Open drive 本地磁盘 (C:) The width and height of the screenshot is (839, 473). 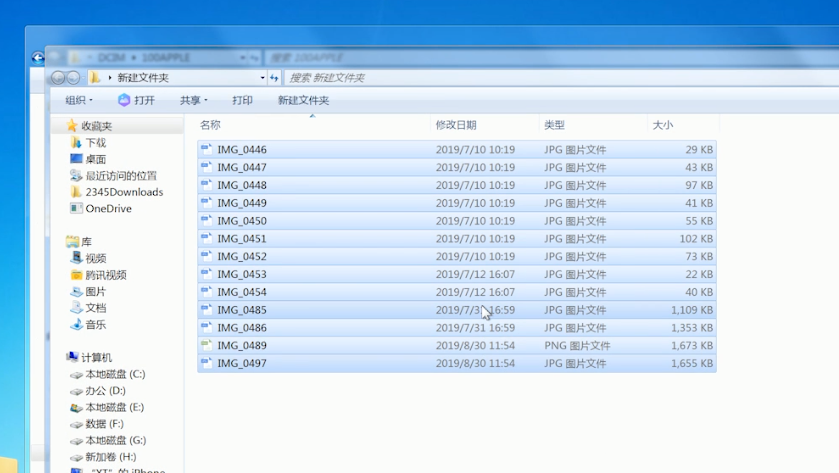click(x=115, y=374)
